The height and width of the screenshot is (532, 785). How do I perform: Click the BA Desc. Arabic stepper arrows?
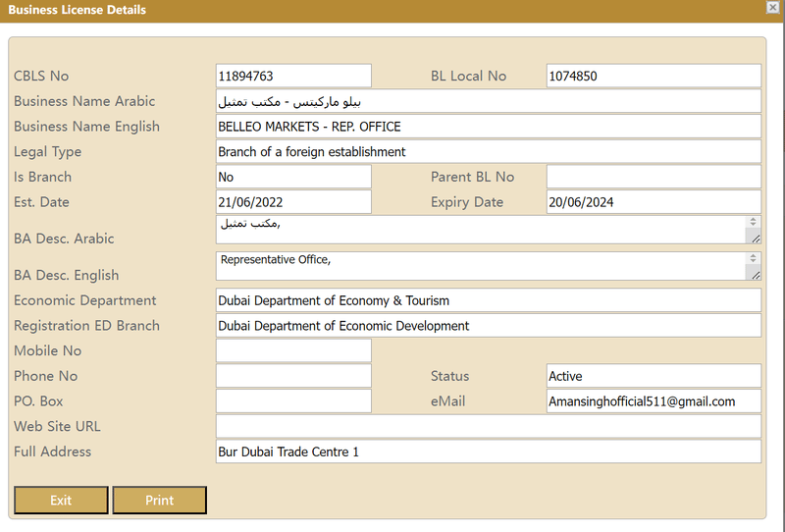pos(753,222)
